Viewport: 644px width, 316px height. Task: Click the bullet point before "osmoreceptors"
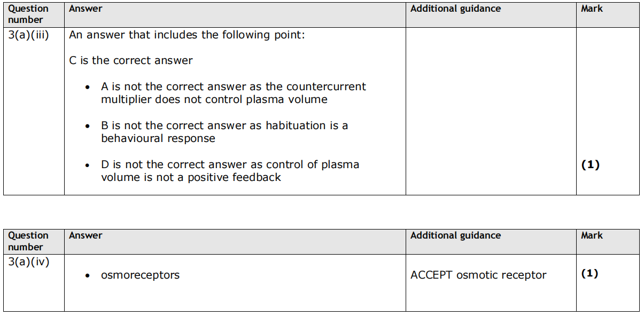point(88,276)
